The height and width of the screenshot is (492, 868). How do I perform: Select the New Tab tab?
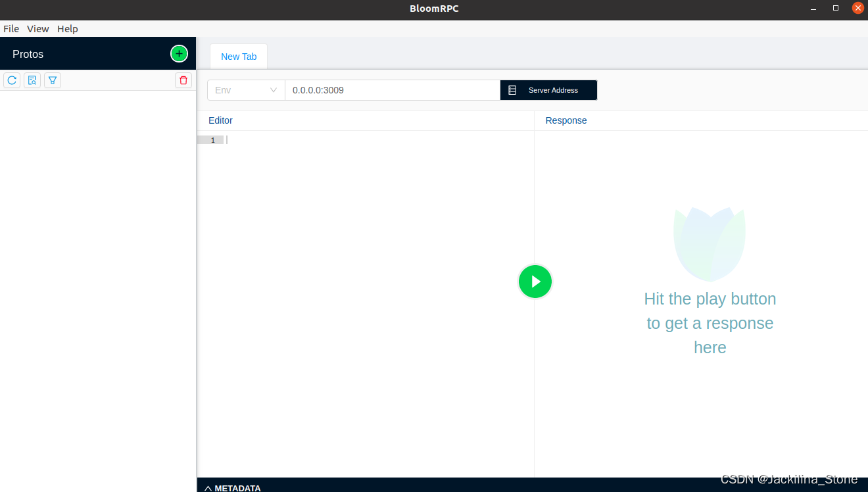point(239,57)
